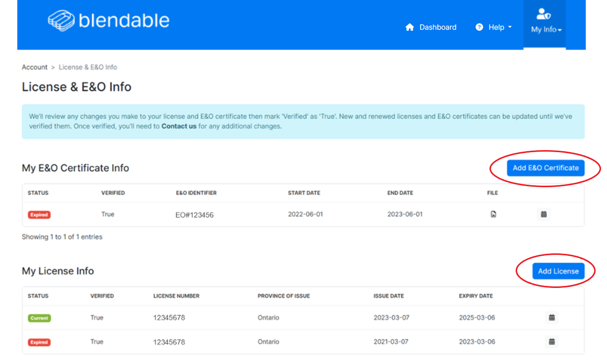Go to the Dashboard menu item
Screen dimensions: 607x364
[x=437, y=27]
